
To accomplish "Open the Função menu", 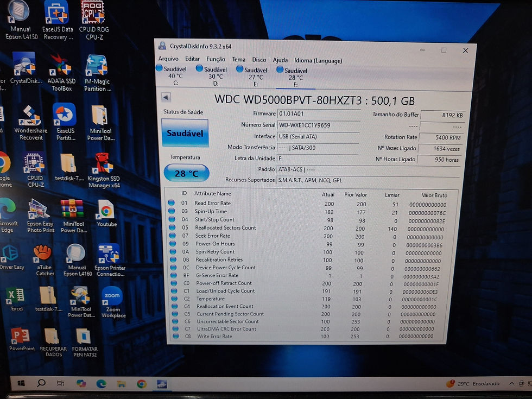I will point(216,59).
